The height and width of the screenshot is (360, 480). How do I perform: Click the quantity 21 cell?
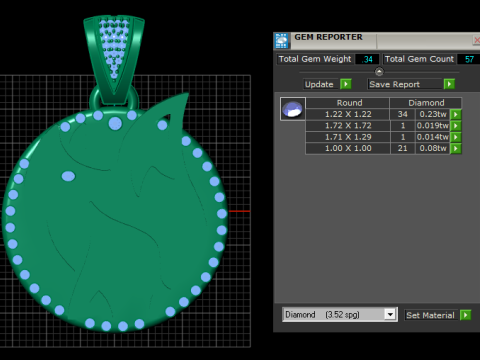click(x=403, y=148)
